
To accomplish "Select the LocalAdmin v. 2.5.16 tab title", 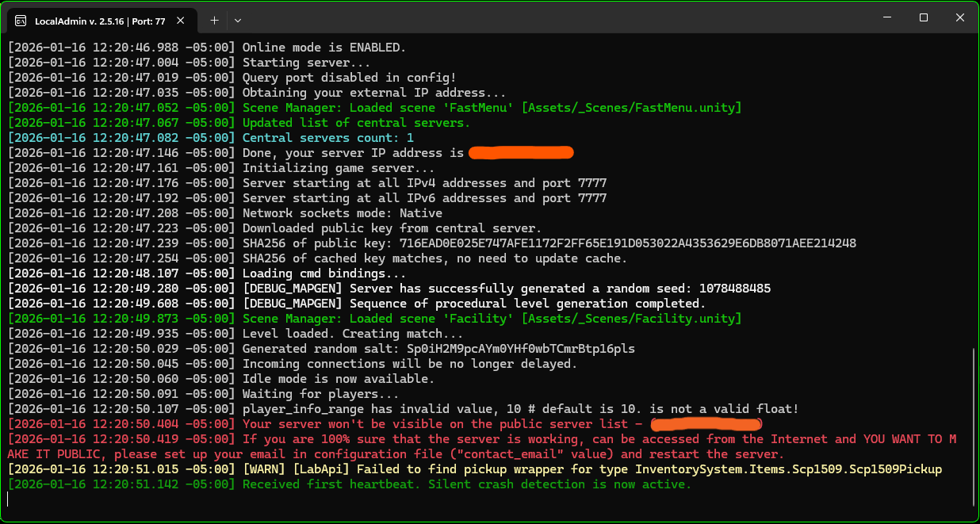I will click(99, 21).
